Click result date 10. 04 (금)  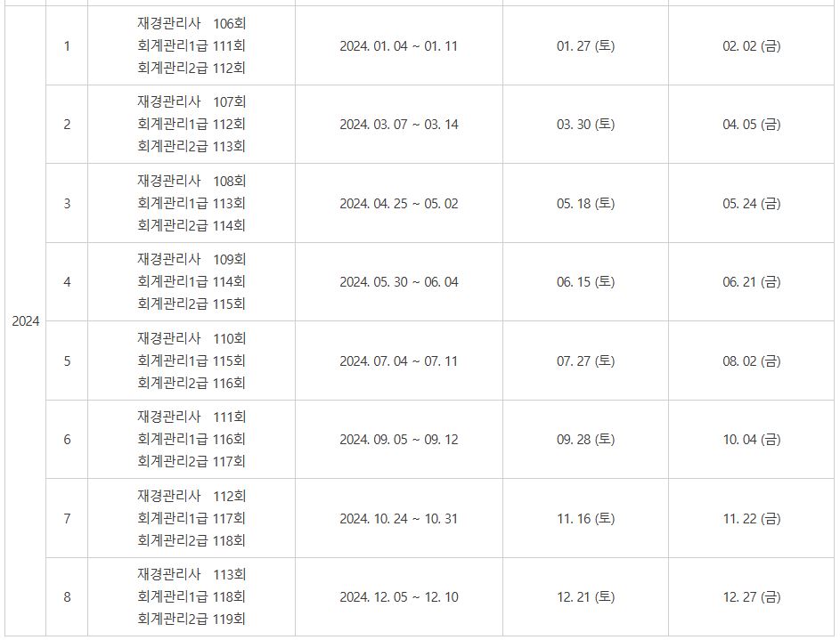pos(752,440)
